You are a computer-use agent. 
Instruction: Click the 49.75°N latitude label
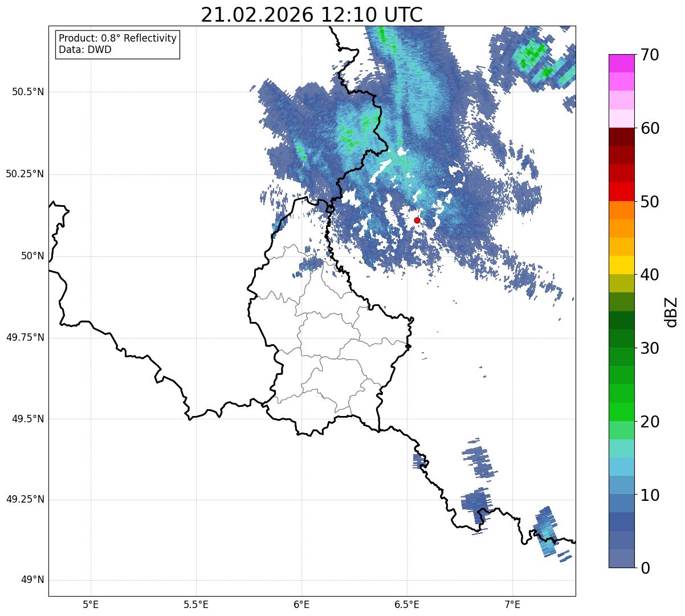(x=25, y=337)
